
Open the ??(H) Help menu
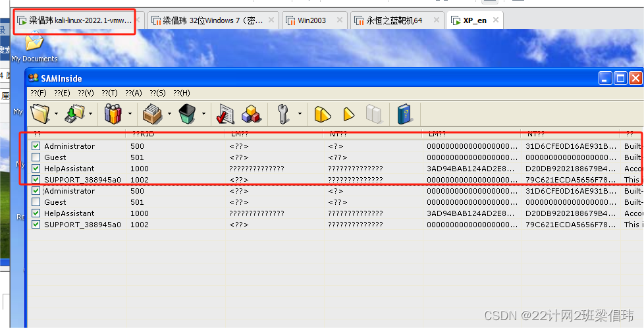coord(182,93)
